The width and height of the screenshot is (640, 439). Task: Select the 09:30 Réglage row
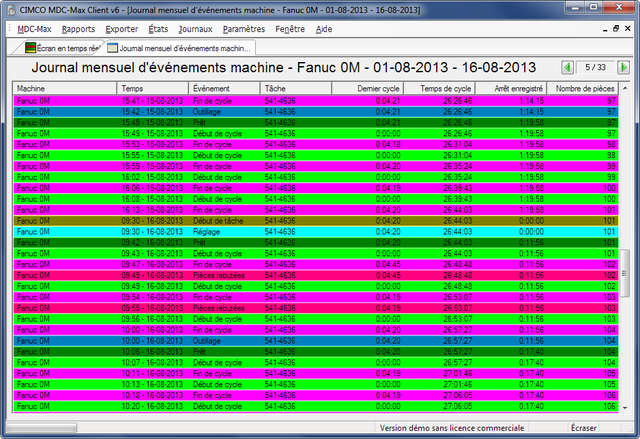pyautogui.click(x=316, y=232)
